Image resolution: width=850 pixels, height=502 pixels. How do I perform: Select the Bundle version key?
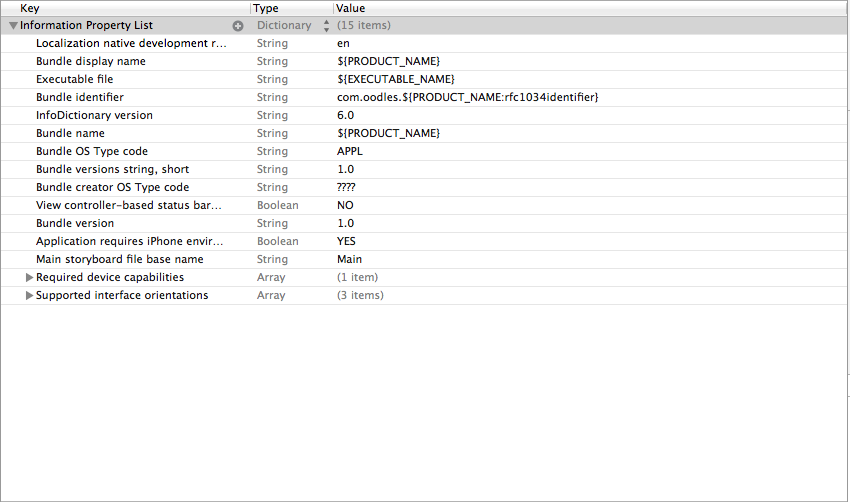point(75,223)
